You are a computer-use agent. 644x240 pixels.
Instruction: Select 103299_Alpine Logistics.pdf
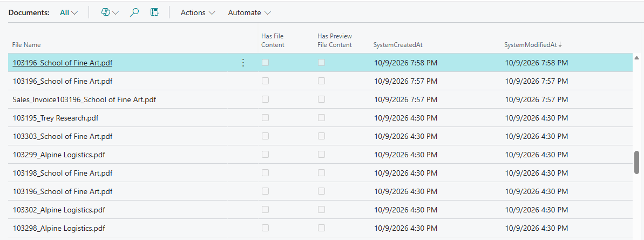[59, 155]
